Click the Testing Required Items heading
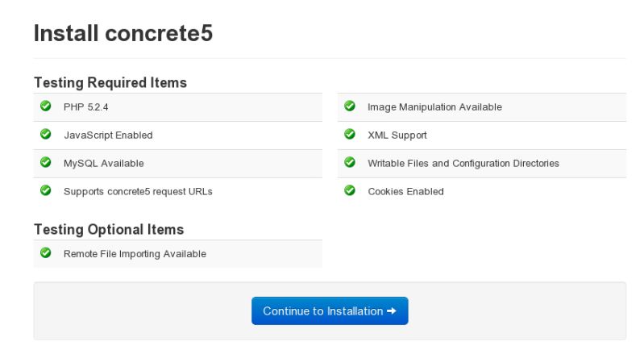This screenshot has width=644, height=350. coord(110,82)
